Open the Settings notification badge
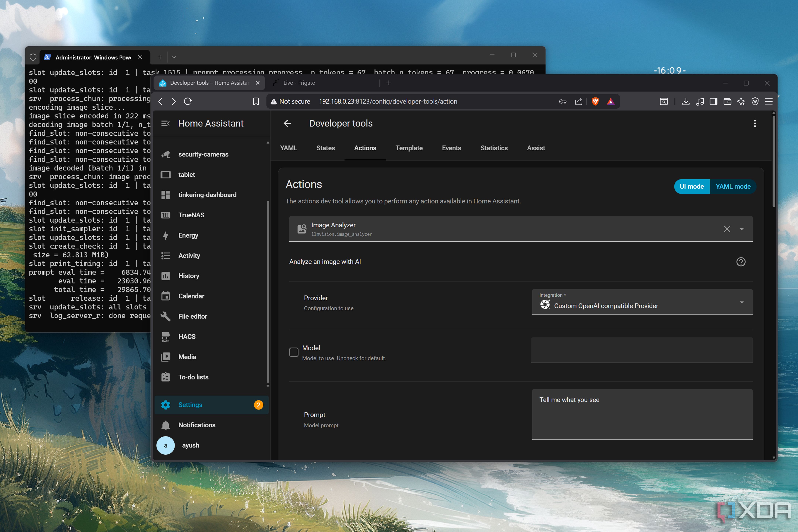This screenshot has height=532, width=798. 259,405
